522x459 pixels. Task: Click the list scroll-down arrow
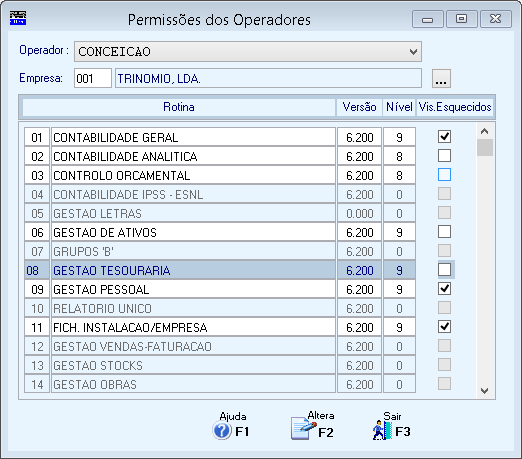[x=485, y=390]
